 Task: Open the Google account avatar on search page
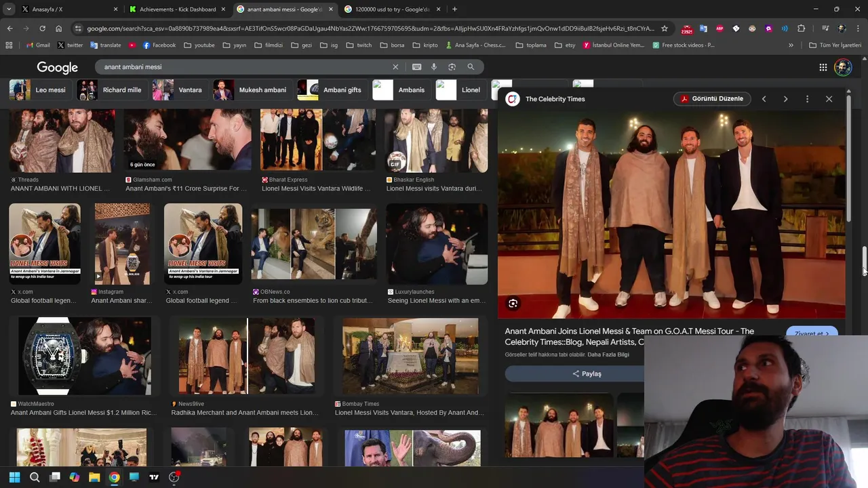click(842, 67)
